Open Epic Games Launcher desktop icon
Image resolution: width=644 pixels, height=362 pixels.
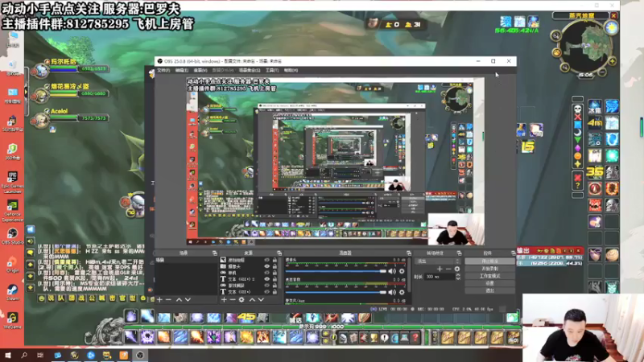tap(12, 183)
